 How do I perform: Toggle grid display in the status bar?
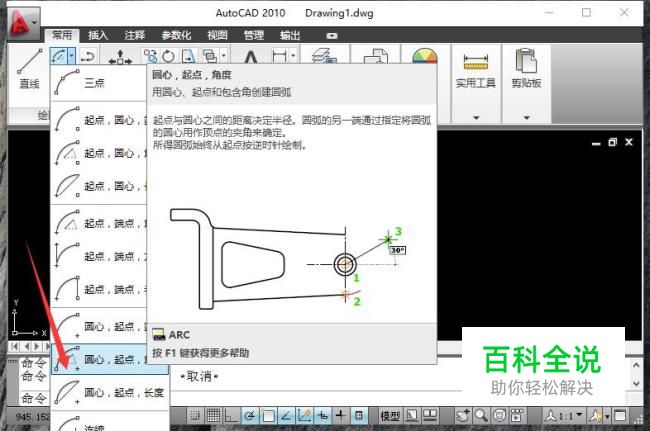click(x=213, y=416)
